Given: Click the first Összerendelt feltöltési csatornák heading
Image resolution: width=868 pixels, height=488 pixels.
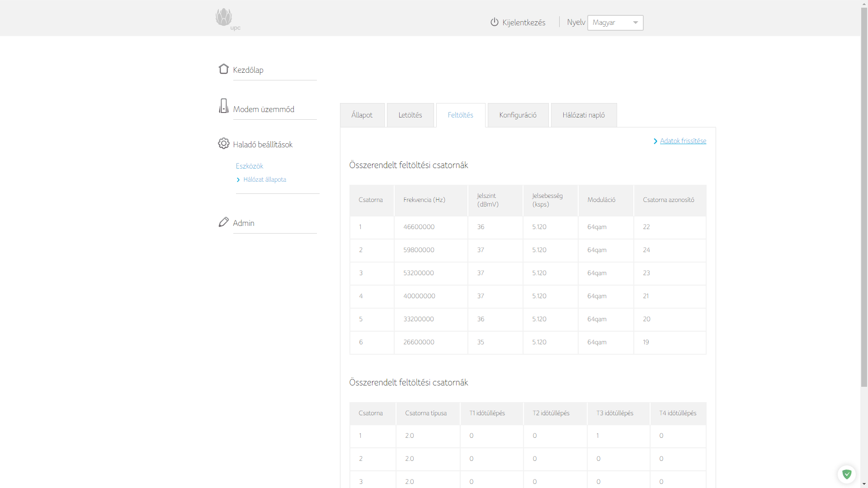Looking at the screenshot, I should (408, 165).
